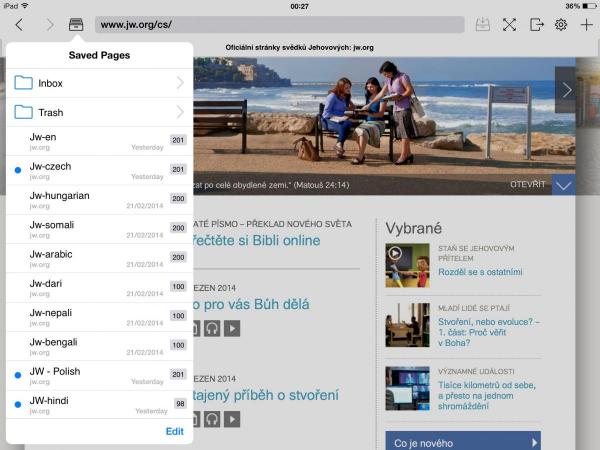Tap the forward navigation arrow
Screen dimensions: 600x450
[x=50, y=24]
